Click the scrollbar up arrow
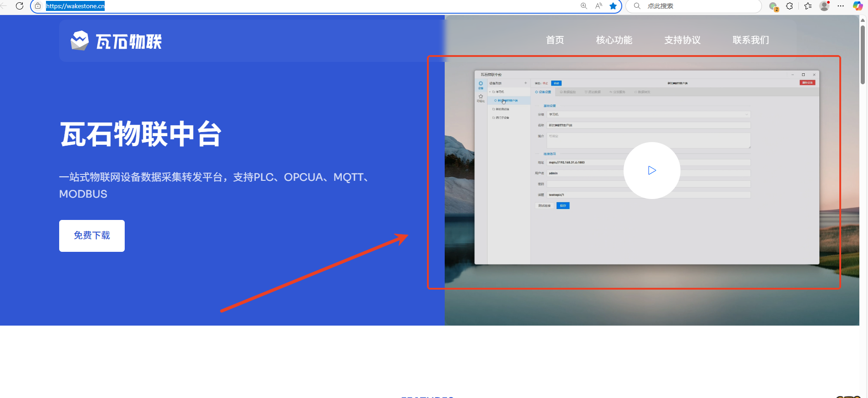 pyautogui.click(x=863, y=20)
